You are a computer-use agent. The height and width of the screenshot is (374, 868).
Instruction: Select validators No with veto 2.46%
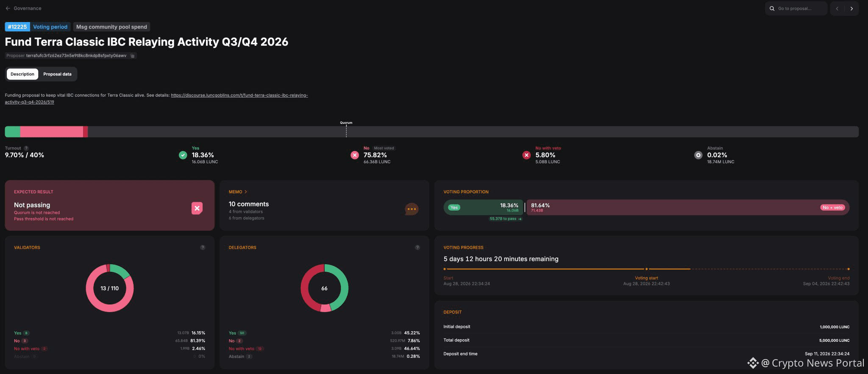pos(110,349)
